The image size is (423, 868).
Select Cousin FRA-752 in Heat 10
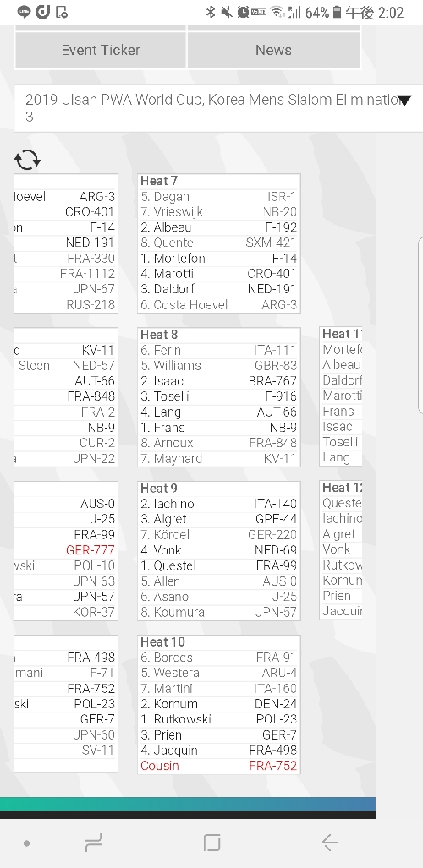click(x=219, y=766)
